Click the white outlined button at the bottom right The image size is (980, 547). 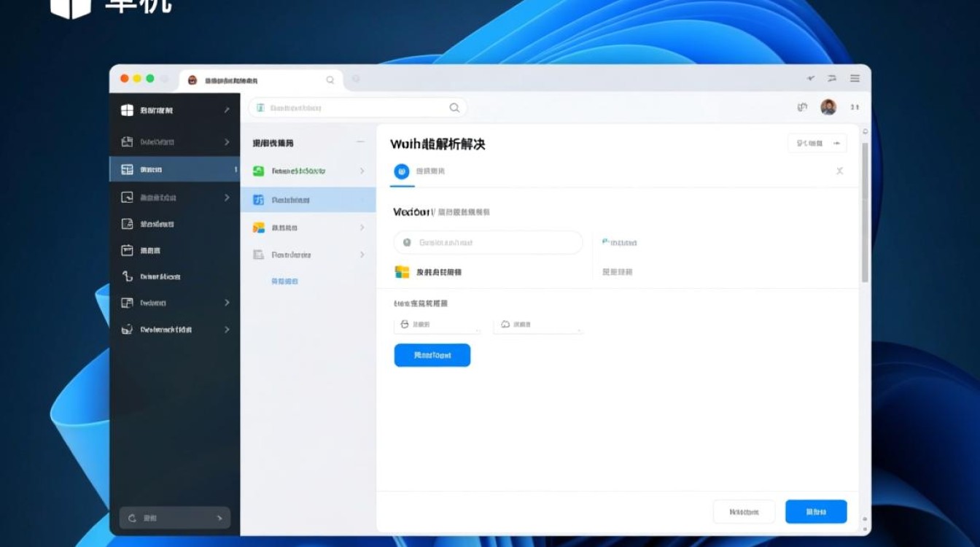point(744,512)
